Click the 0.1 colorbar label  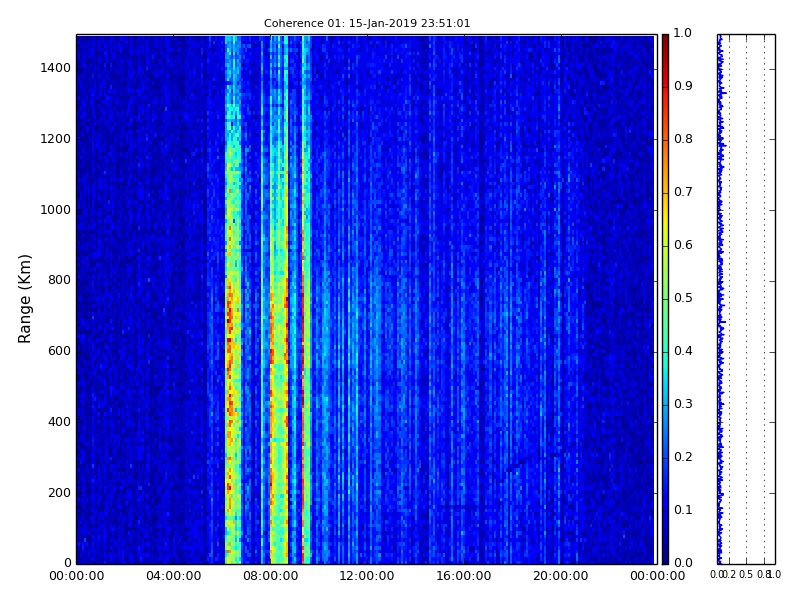[x=683, y=510]
